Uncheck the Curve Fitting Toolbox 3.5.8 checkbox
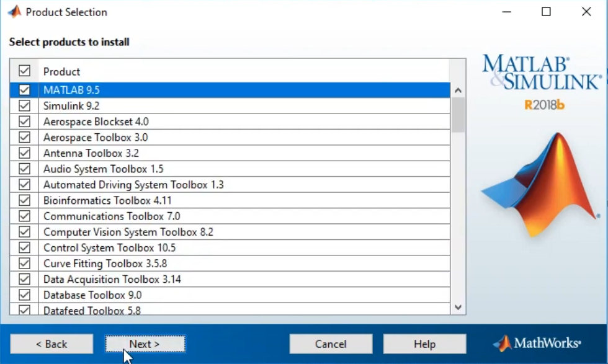The image size is (608, 364). point(24,264)
